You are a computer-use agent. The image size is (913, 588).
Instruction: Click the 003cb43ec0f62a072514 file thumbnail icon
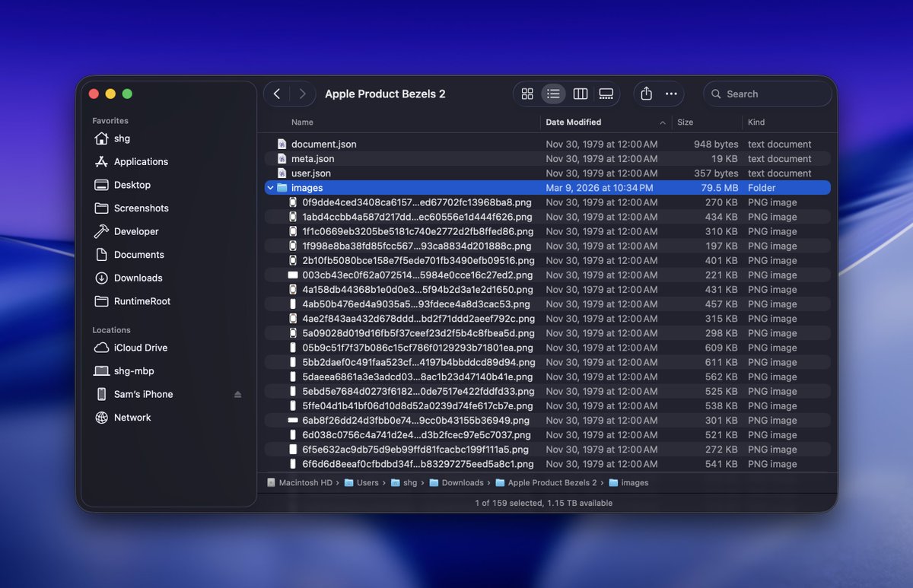[x=293, y=275]
